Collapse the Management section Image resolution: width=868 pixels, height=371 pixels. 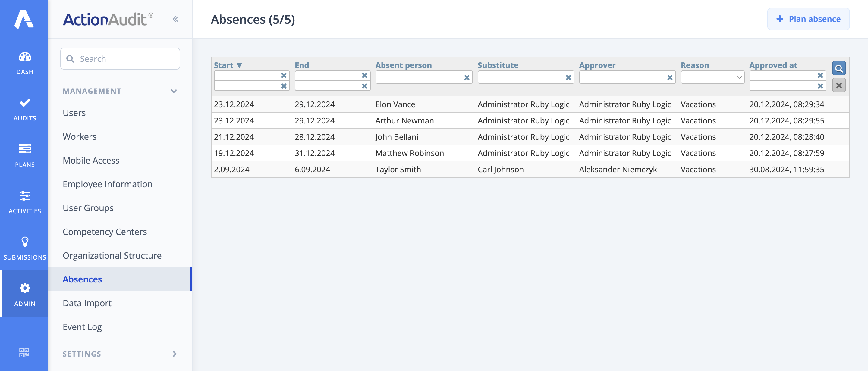pos(174,91)
